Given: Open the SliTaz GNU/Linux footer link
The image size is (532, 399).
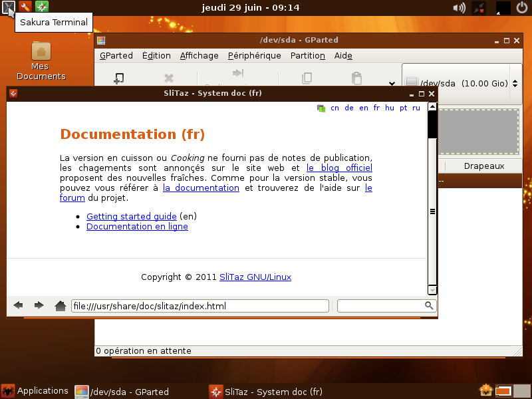Looking at the screenshot, I should 255,277.
